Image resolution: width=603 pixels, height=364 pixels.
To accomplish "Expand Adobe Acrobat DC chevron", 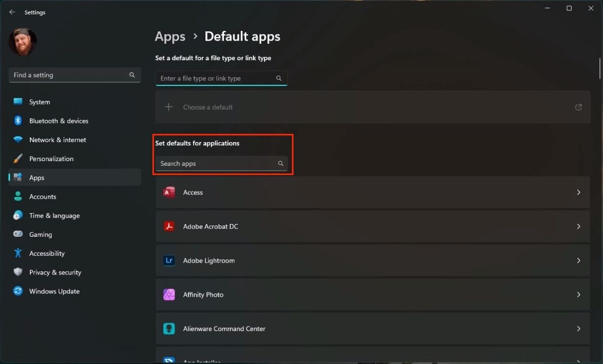I will [x=578, y=227].
